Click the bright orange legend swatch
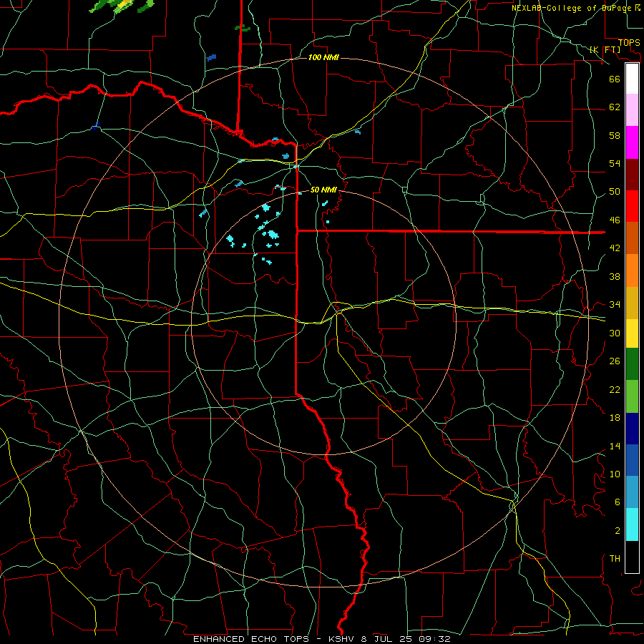This screenshot has height=644, width=644. [x=632, y=270]
